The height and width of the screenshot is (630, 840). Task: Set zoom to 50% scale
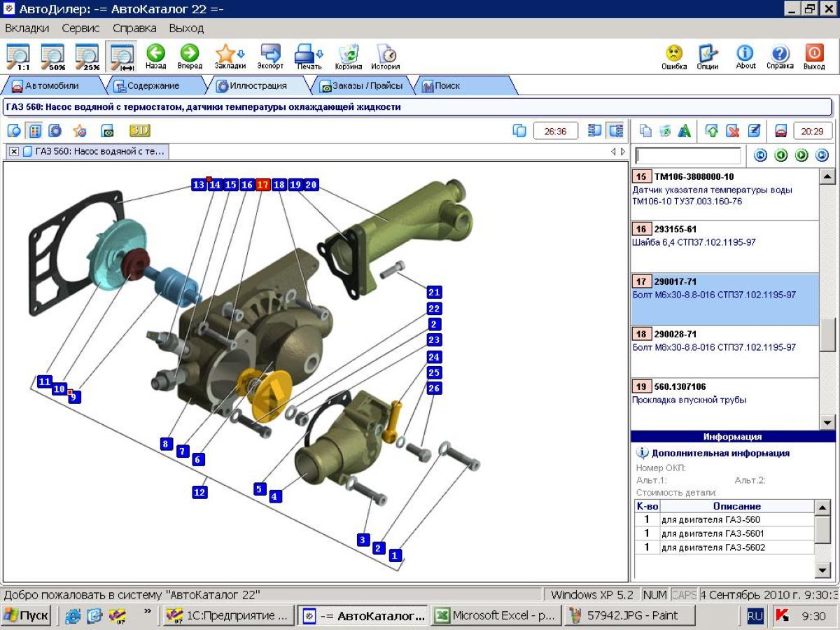tap(53, 56)
